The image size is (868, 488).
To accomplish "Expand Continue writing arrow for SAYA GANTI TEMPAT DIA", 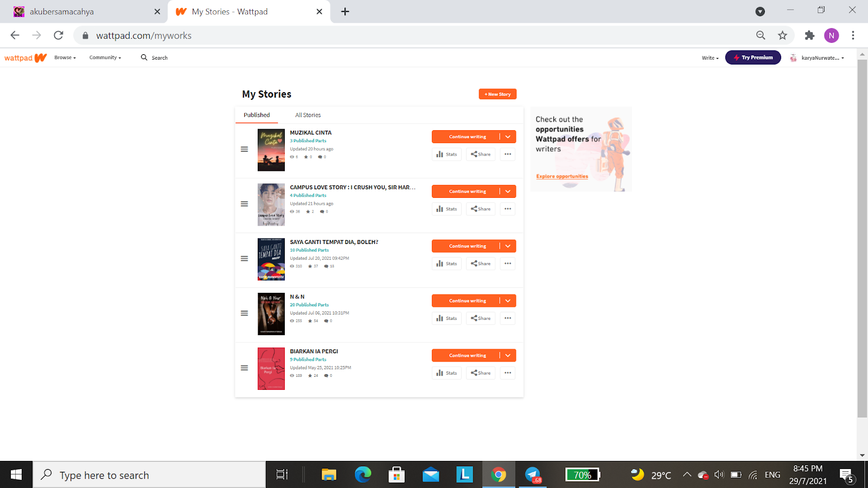I will pyautogui.click(x=508, y=246).
